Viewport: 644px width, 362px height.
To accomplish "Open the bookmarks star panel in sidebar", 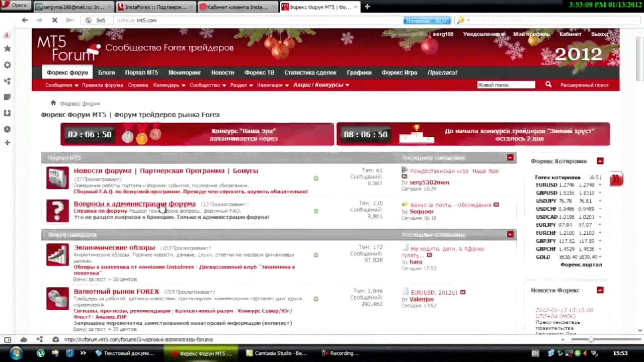I will tap(7, 49).
